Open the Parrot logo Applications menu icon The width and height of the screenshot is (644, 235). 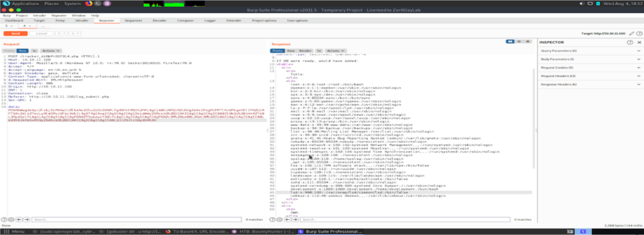coord(6,3)
